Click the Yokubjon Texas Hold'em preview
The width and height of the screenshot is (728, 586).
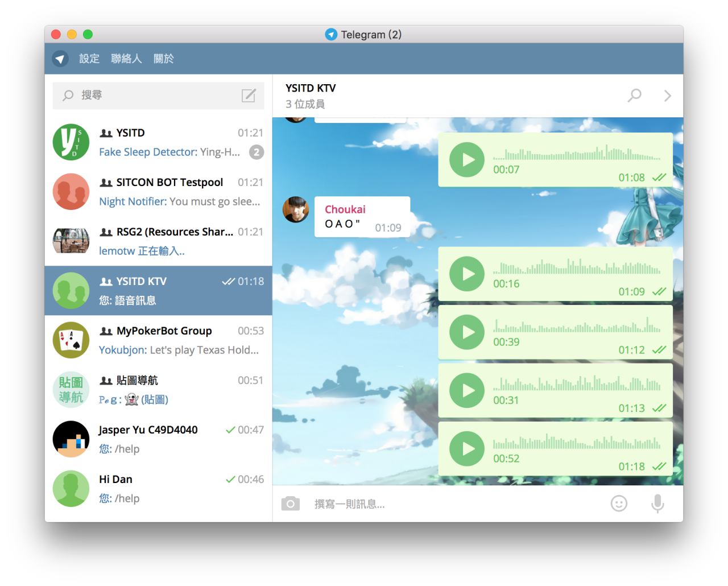pyautogui.click(x=179, y=350)
